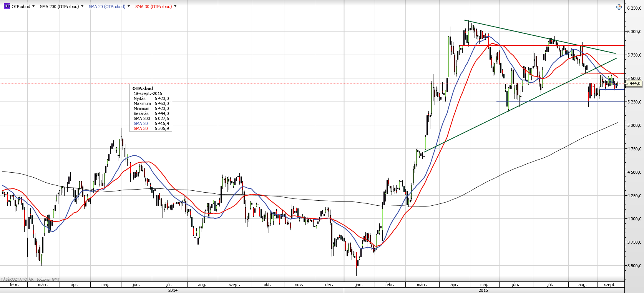The width and height of the screenshot is (644, 293).
Task: Click the Maximum 5 460,0 row
Action: point(151,103)
